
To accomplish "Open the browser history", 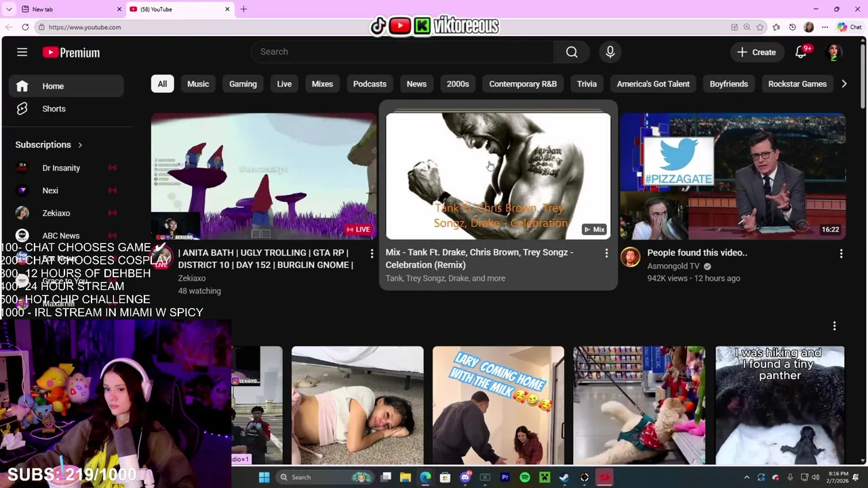I will 792,27.
